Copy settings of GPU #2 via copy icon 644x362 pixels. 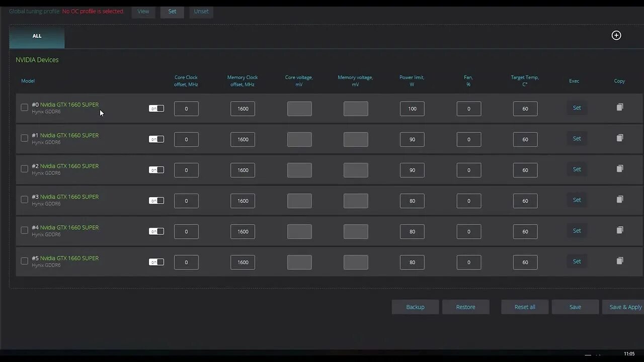(x=620, y=168)
